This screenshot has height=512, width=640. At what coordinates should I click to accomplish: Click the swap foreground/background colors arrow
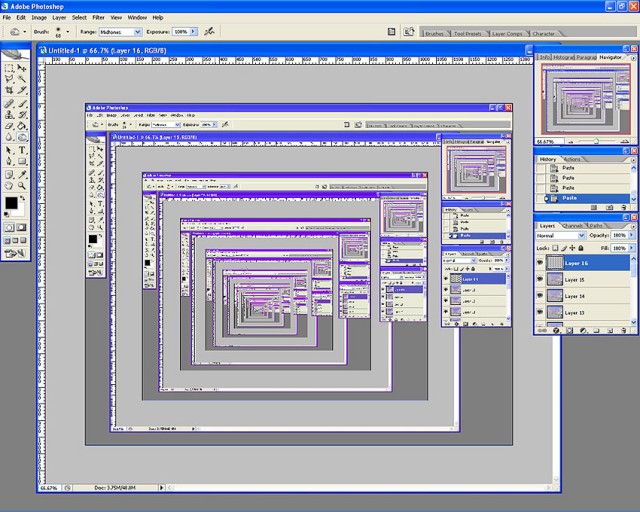22,198
